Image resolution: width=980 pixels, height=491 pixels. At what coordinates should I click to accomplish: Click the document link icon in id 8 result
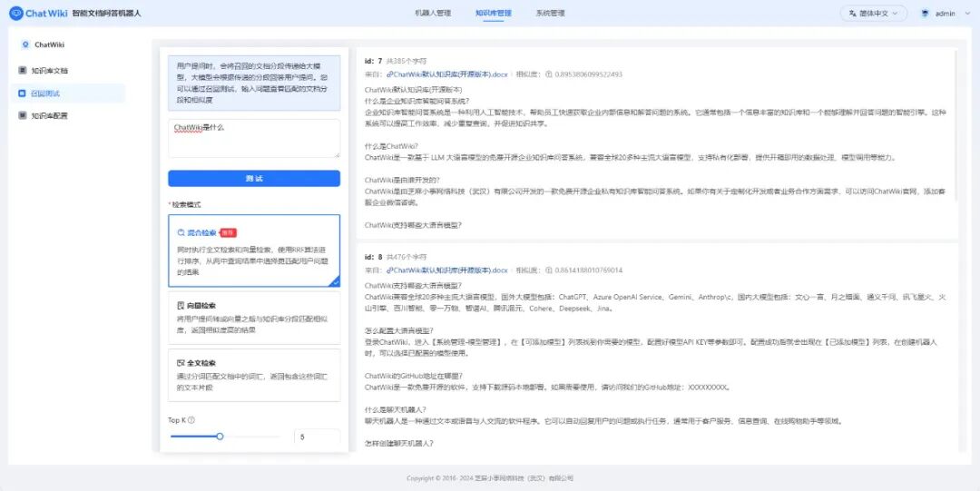tap(389, 270)
